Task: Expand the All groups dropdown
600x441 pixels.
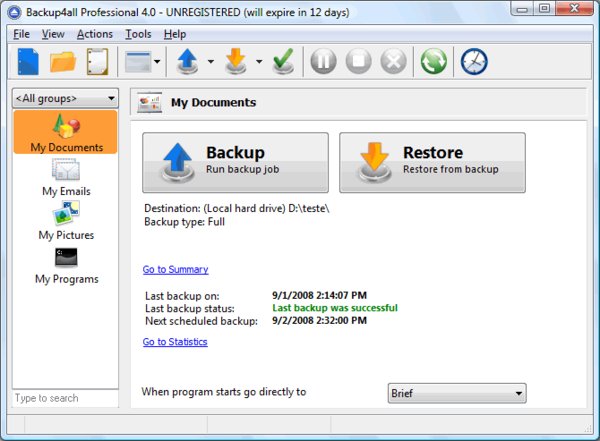Action: (x=65, y=98)
